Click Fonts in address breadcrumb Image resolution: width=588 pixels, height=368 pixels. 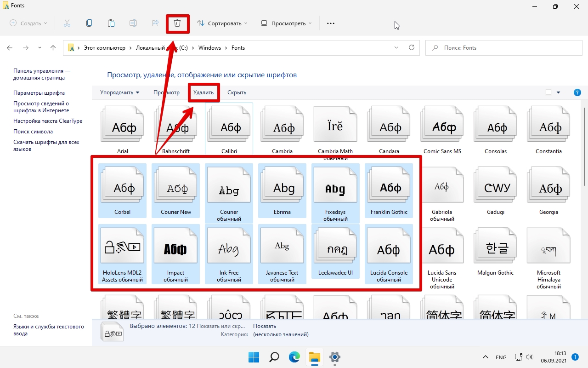pyautogui.click(x=238, y=48)
